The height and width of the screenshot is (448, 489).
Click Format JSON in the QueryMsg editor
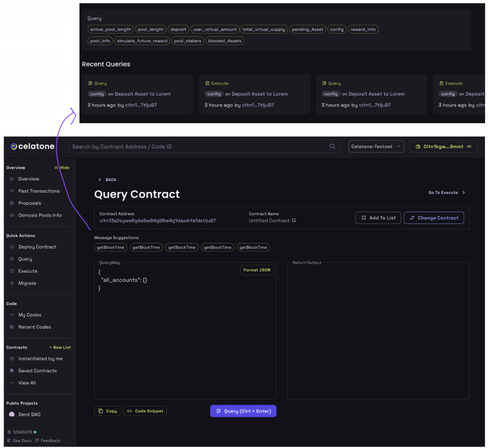coord(257,270)
